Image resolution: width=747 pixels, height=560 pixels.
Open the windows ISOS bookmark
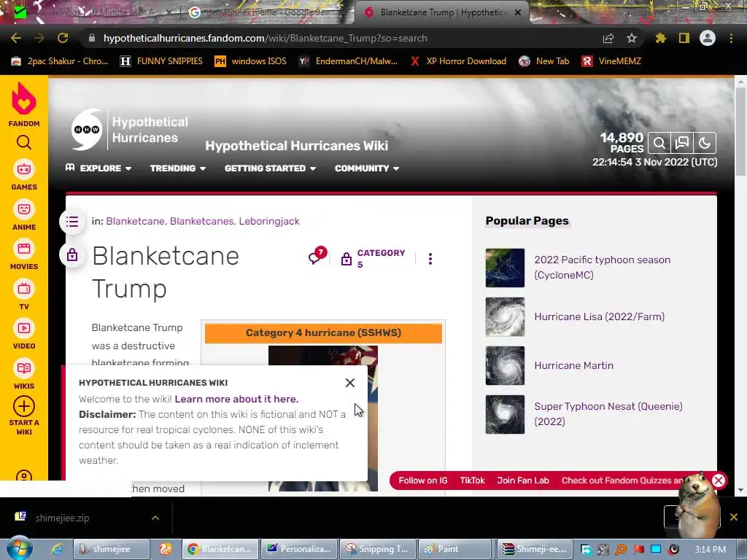tap(251, 61)
